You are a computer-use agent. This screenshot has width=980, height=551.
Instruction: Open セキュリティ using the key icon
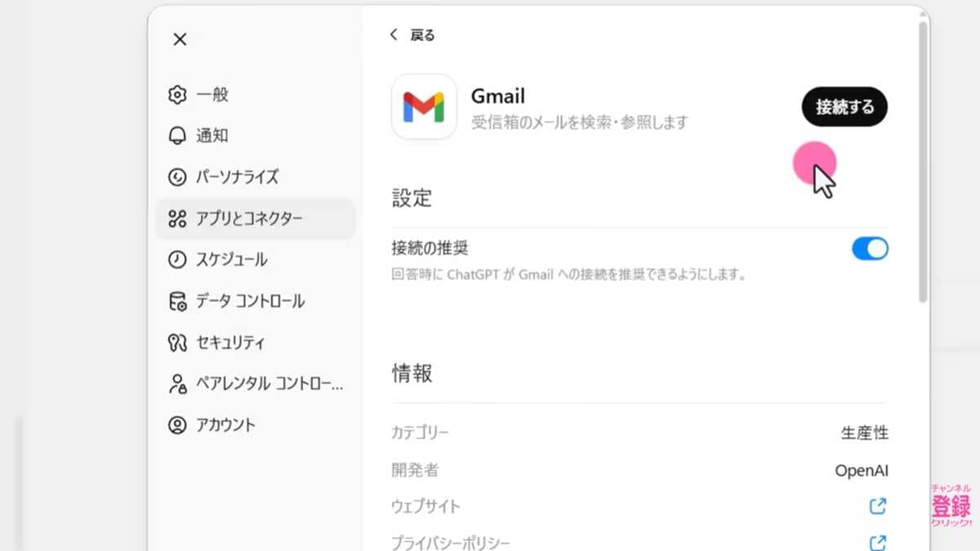[x=180, y=342]
